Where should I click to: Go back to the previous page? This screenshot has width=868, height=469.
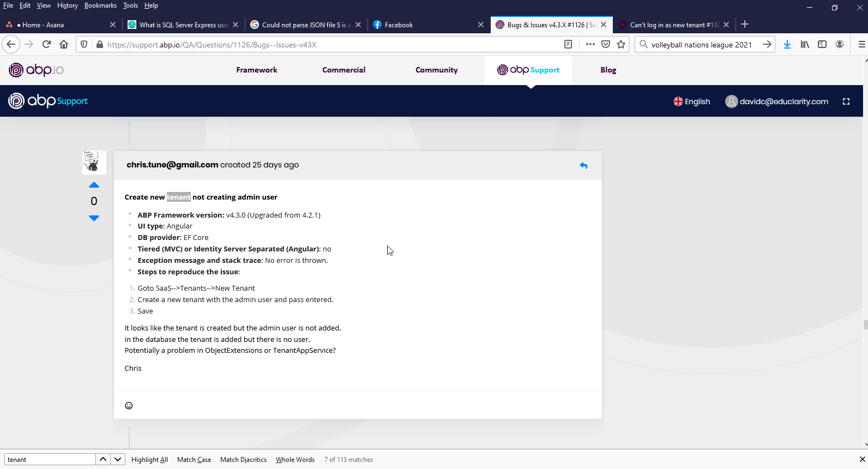pos(11,44)
